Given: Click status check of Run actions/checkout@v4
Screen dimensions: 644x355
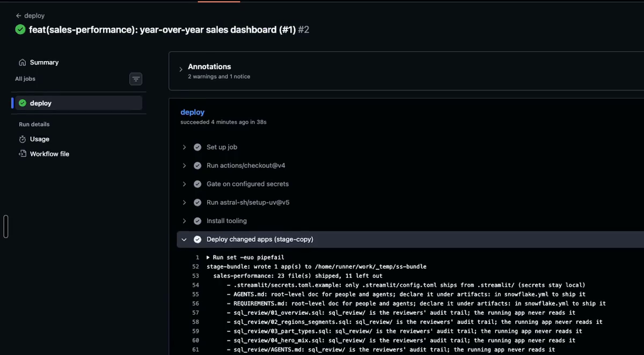Looking at the screenshot, I should coord(197,166).
